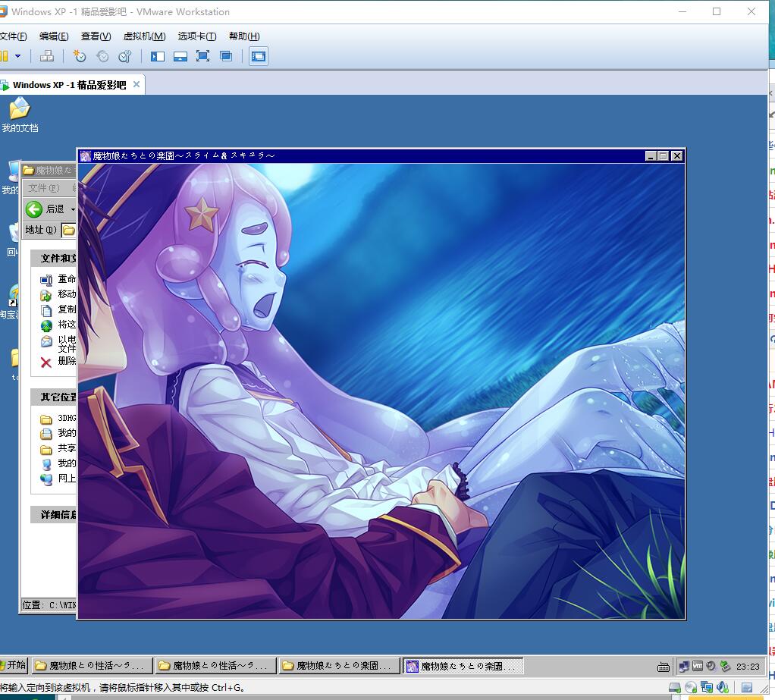The image size is (775, 700).
Task: Open the 文件(F) menu in Explorer window
Action: (x=42, y=187)
